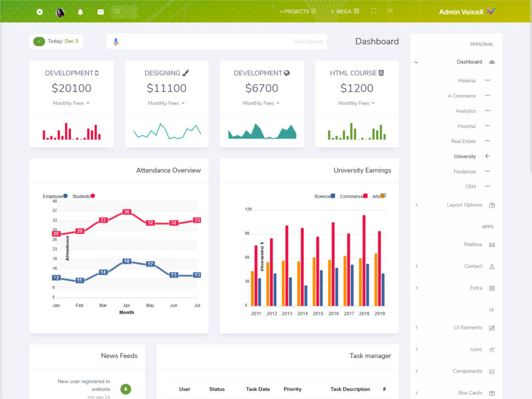Click the Mailbox envelope icon in sidebar
532x399 pixels.
[x=491, y=245]
